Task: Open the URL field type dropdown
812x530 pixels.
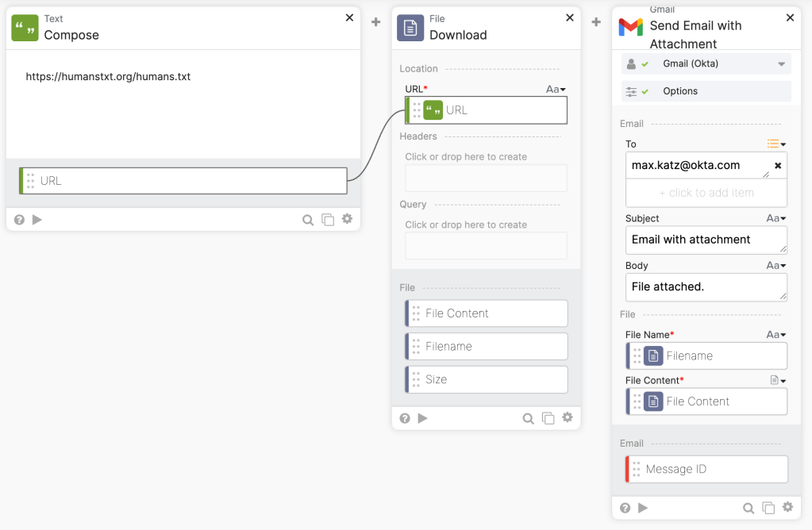Action: (556, 89)
